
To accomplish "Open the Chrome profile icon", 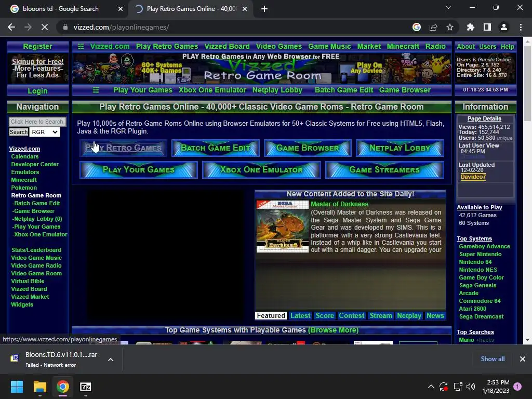I will 504,27.
